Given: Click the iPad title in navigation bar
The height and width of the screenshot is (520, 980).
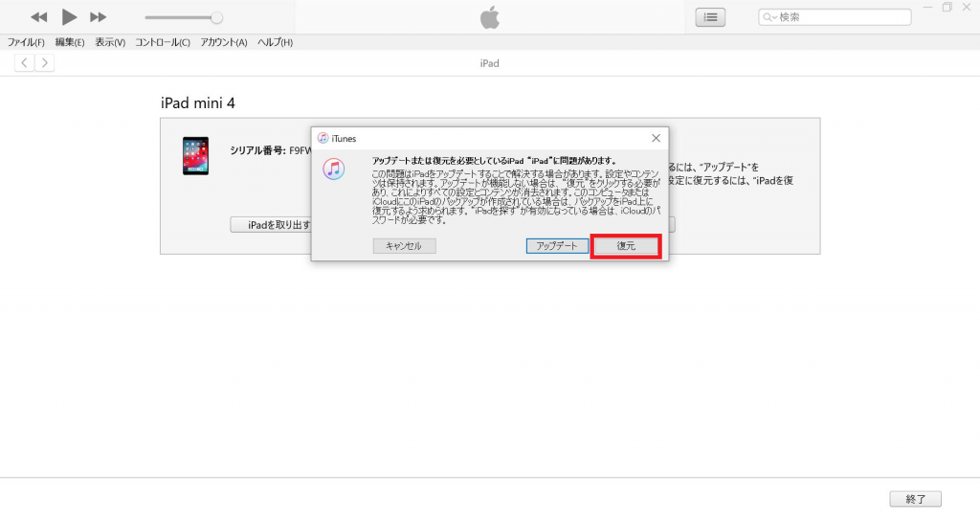Looking at the screenshot, I should click(x=489, y=63).
